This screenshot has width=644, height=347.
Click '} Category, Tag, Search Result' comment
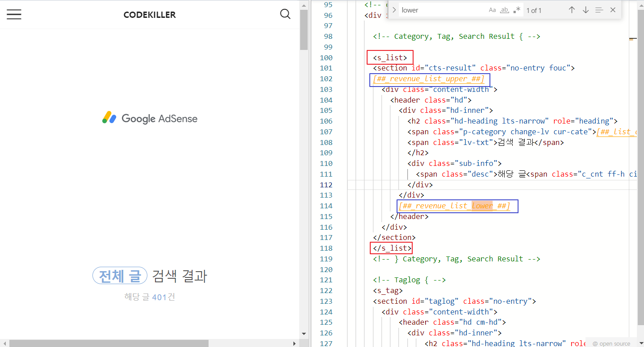click(x=456, y=259)
